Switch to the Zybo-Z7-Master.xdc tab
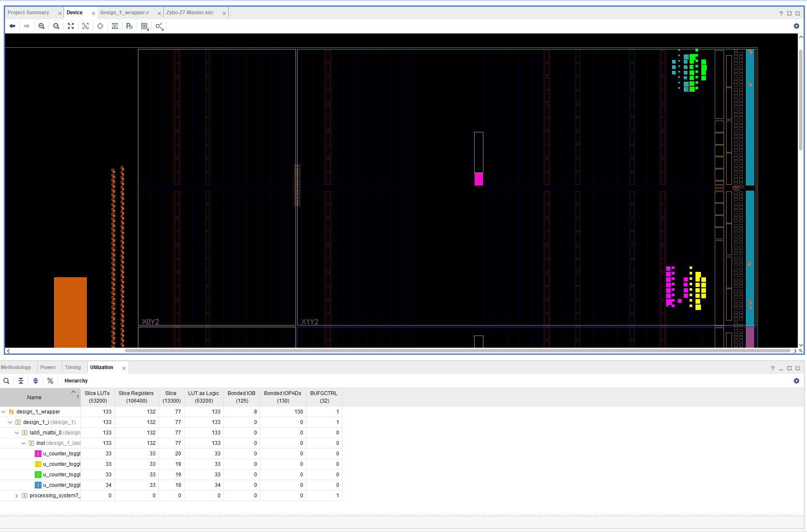The height and width of the screenshot is (532, 807). (x=190, y=13)
